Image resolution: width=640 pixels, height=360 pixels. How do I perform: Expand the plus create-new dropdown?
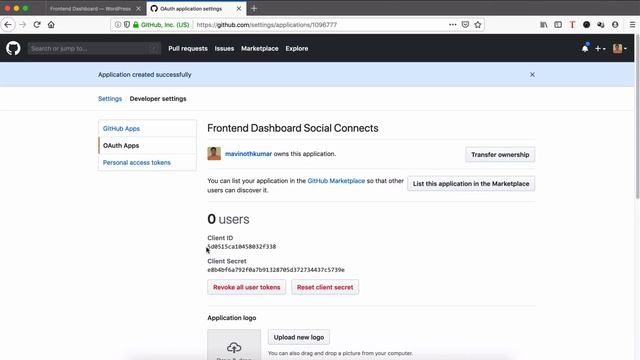point(600,48)
